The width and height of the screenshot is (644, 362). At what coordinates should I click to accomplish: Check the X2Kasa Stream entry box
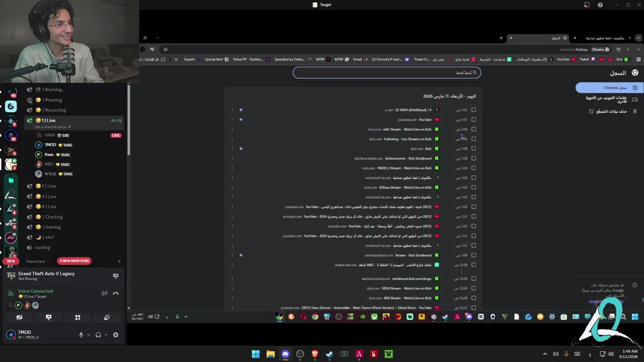473,188
